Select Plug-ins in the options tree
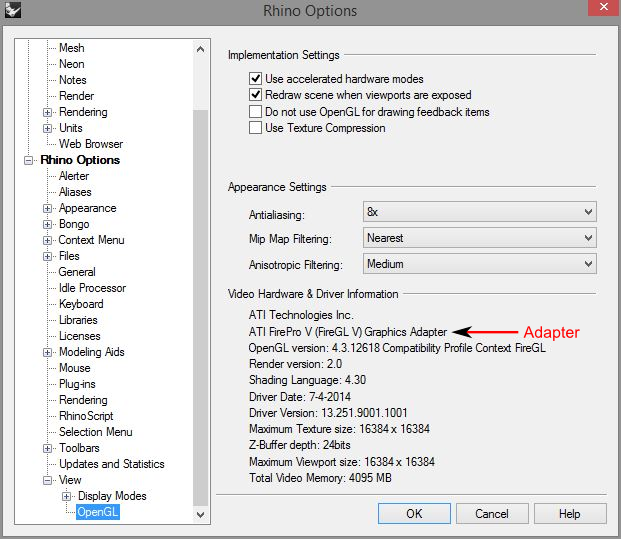This screenshot has width=621, height=539. 77,384
